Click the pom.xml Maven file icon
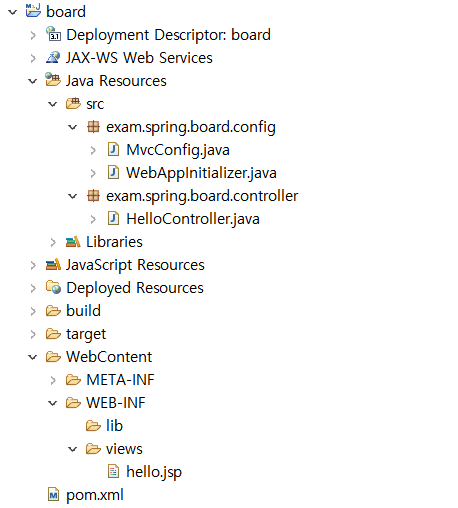Image resolution: width=458 pixels, height=508 pixels. 53,495
